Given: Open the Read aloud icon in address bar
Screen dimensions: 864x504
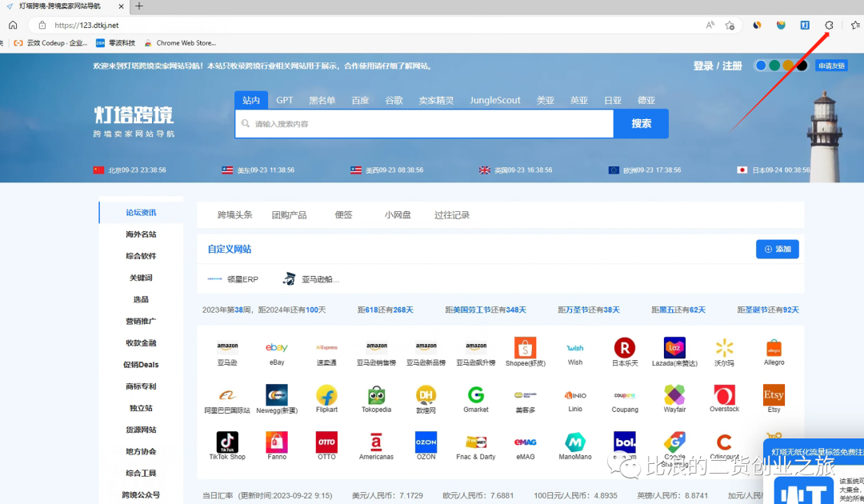Looking at the screenshot, I should point(710,26).
